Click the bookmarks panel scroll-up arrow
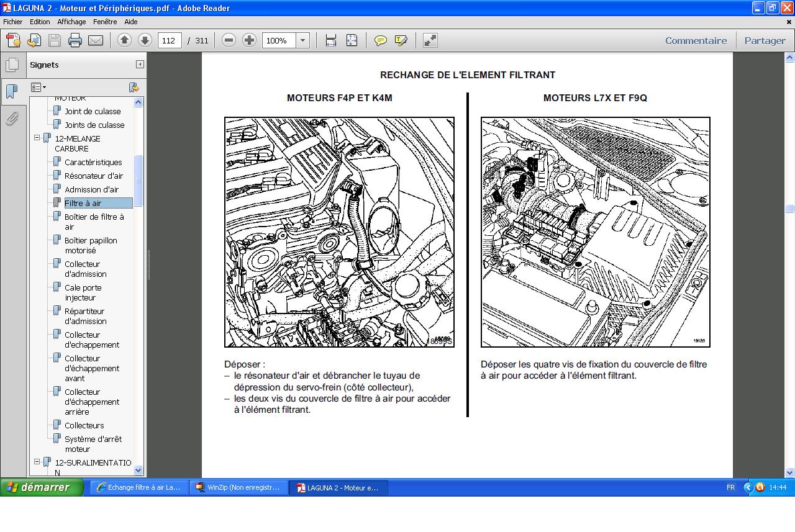Viewport: 795px width, 532px height. (x=139, y=102)
